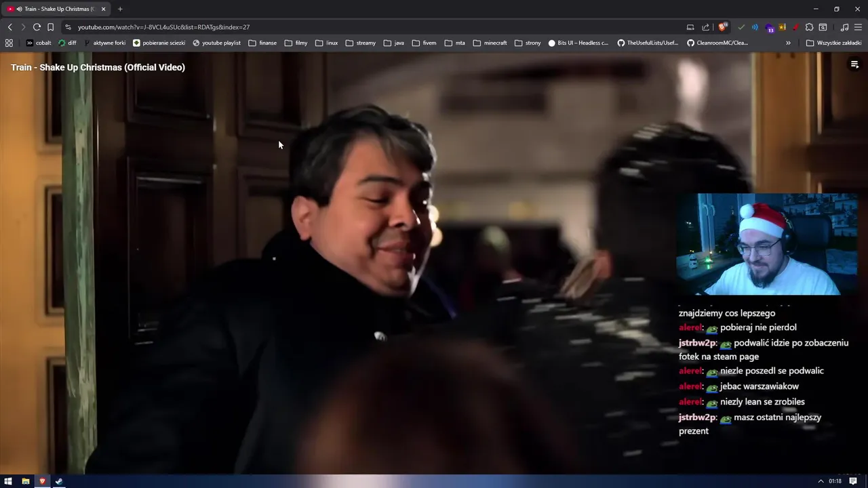Bookmark this page with the bookmark icon
The height and width of the screenshot is (488, 868).
[x=50, y=27]
